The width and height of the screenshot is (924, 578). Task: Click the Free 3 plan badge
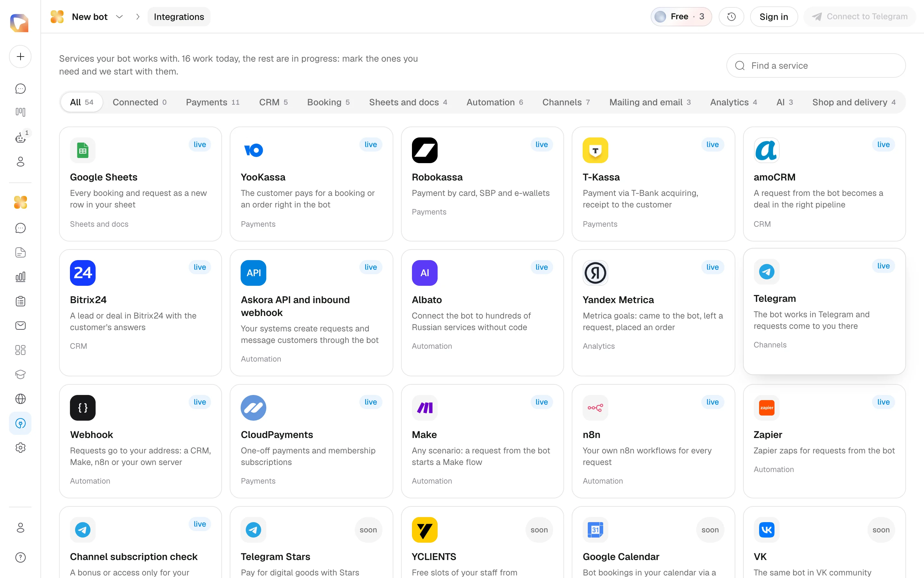pyautogui.click(x=681, y=17)
